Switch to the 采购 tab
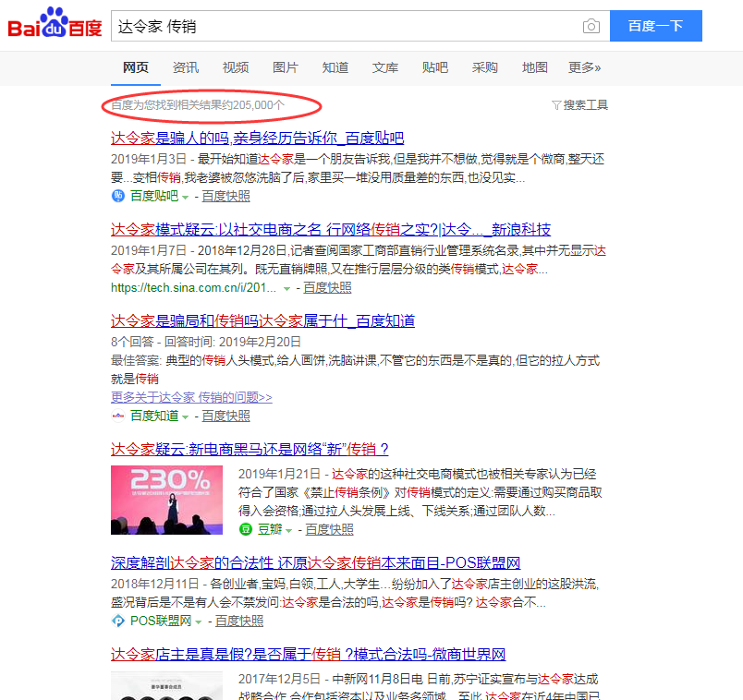Image resolution: width=743 pixels, height=700 pixels. tap(485, 67)
